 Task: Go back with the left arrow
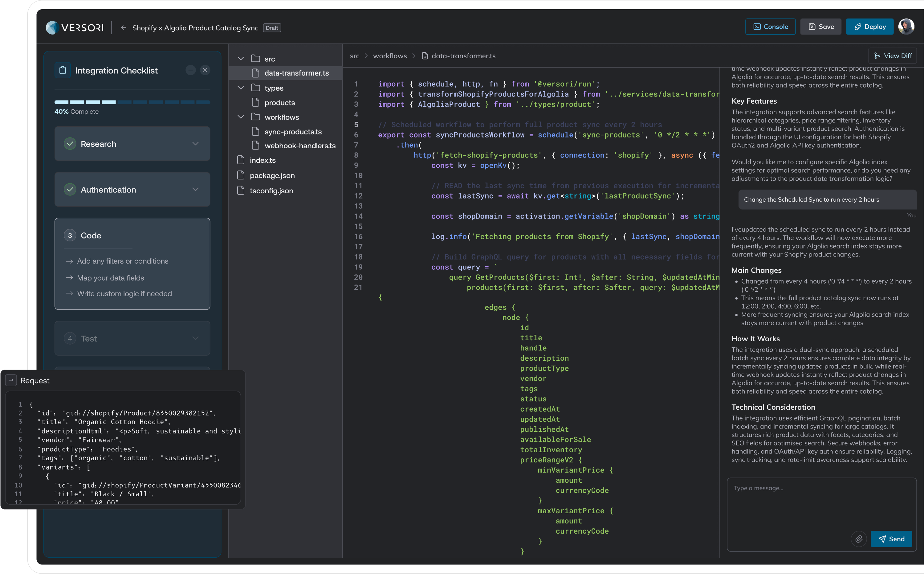click(124, 28)
